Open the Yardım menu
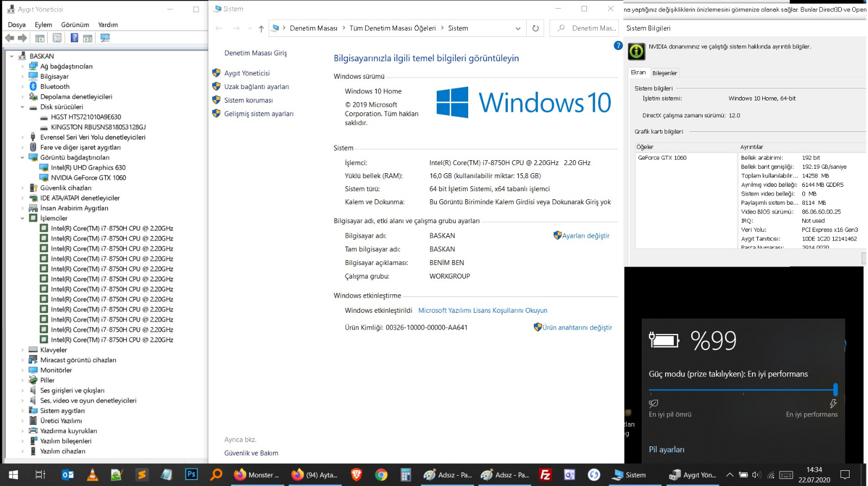Screen dimensions: 868x486 tap(108, 25)
